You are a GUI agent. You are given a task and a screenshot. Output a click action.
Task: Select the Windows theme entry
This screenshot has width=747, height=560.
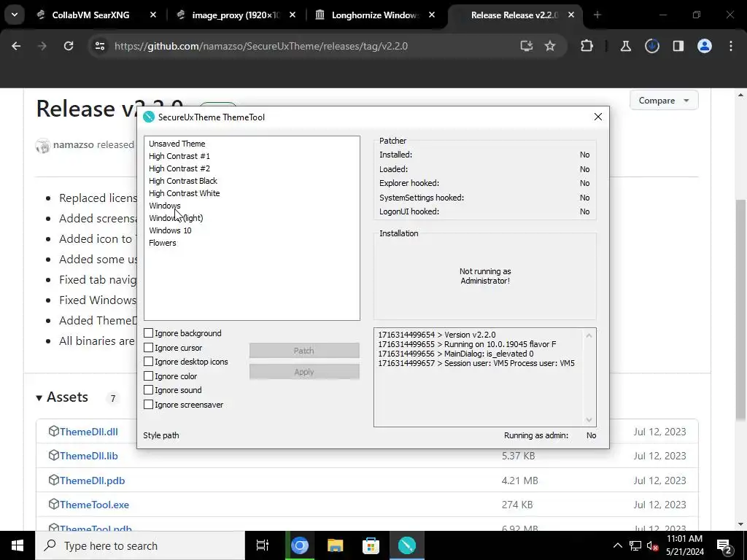tap(164, 205)
